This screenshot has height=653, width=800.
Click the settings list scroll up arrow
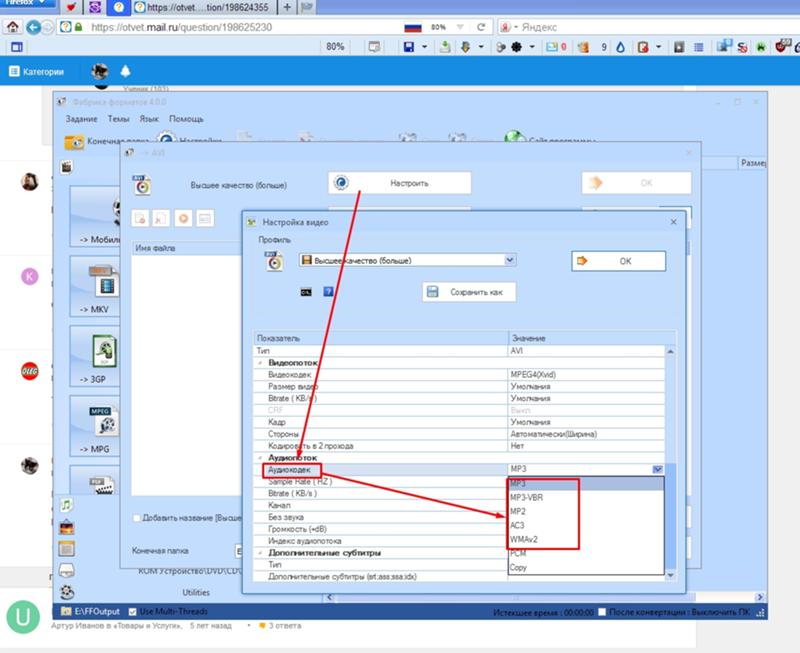[670, 351]
